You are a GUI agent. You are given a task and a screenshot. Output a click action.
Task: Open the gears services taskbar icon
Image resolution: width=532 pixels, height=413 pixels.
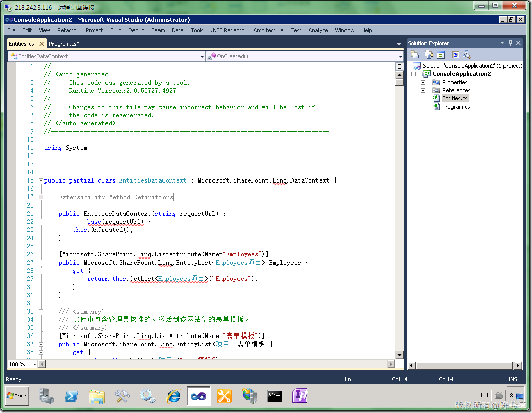[148, 396]
